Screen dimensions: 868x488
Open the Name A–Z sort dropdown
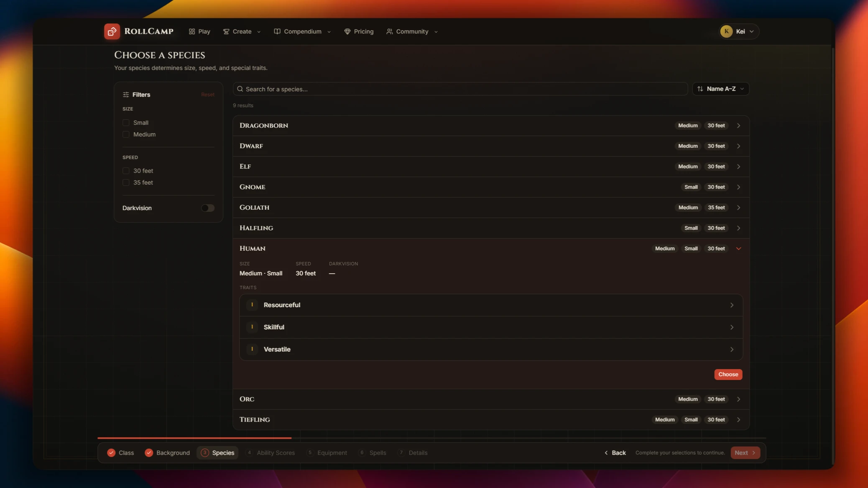(721, 89)
